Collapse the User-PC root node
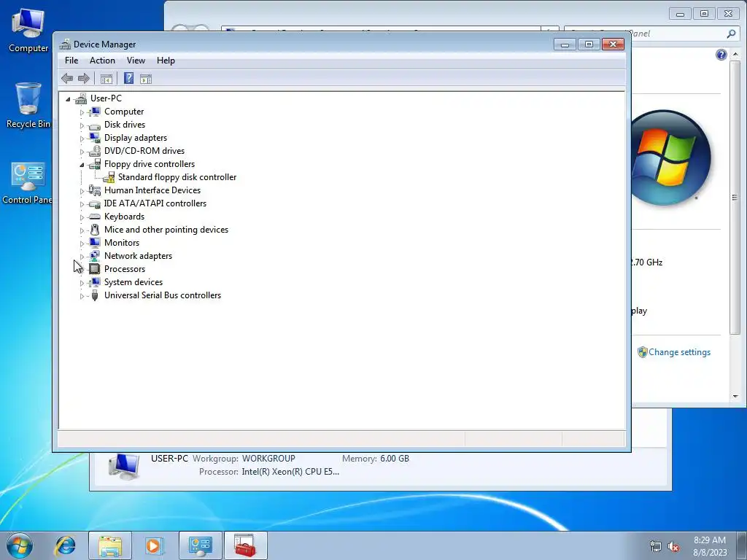 point(68,99)
